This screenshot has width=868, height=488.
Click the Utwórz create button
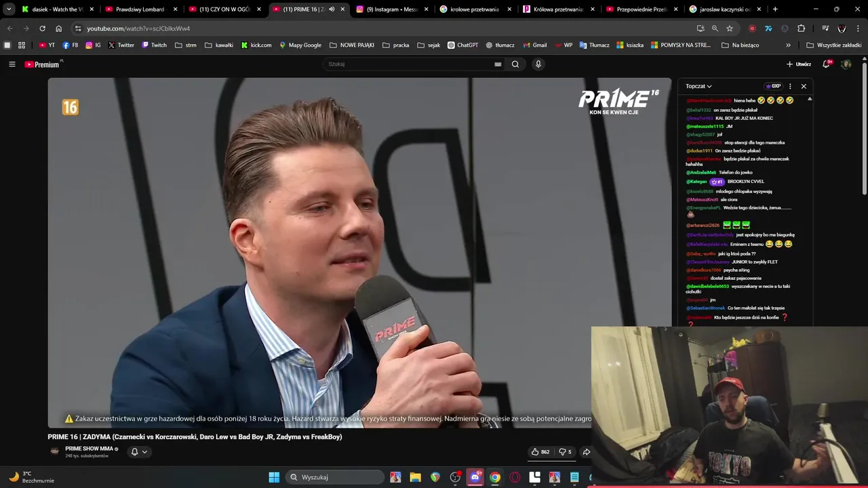799,64
